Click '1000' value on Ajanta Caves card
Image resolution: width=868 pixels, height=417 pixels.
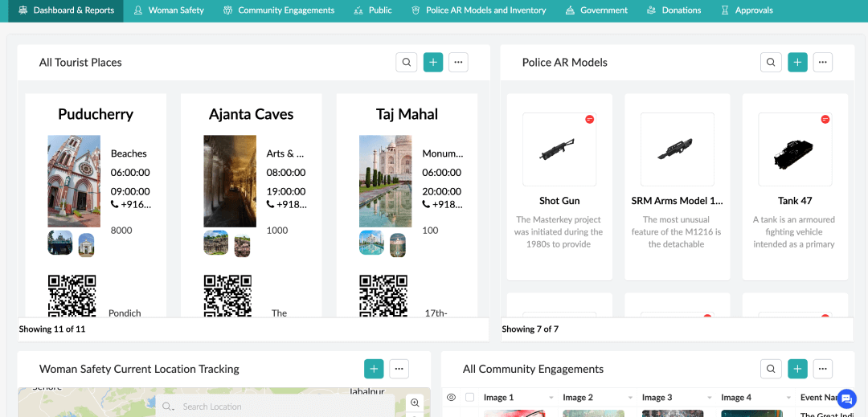[276, 230]
